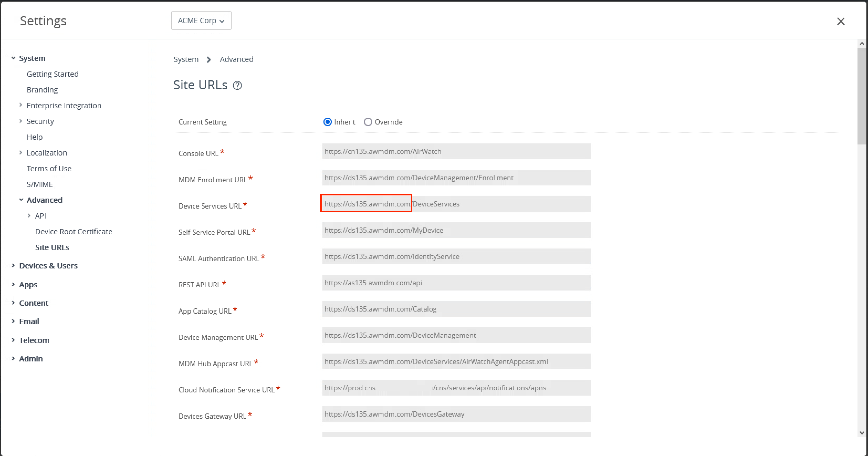Open the ACME Corp organization dropdown

201,20
